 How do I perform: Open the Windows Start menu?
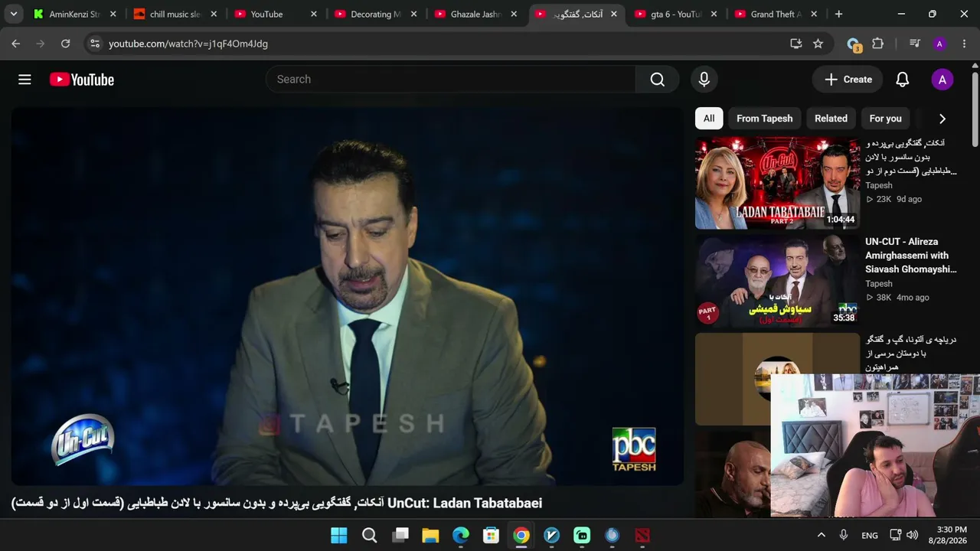tap(338, 536)
